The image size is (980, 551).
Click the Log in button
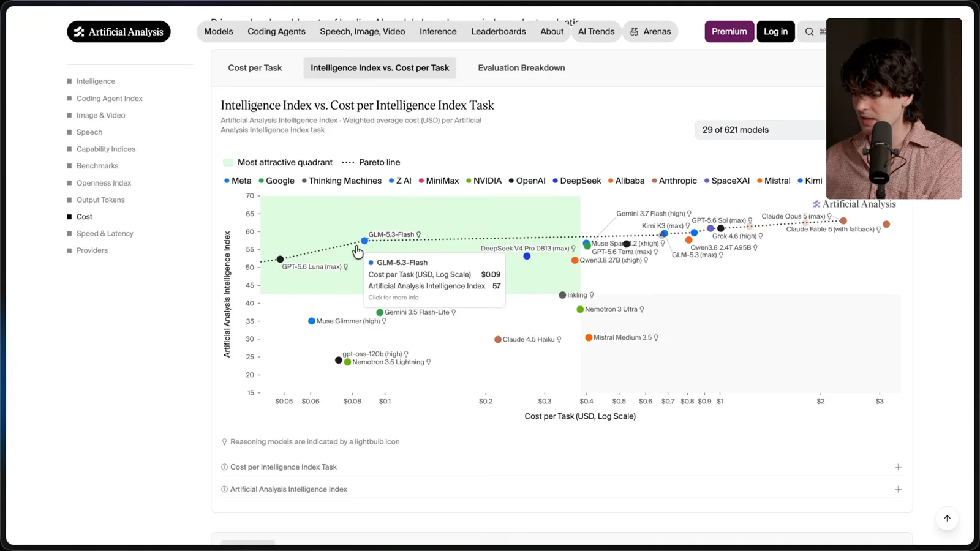click(x=775, y=32)
